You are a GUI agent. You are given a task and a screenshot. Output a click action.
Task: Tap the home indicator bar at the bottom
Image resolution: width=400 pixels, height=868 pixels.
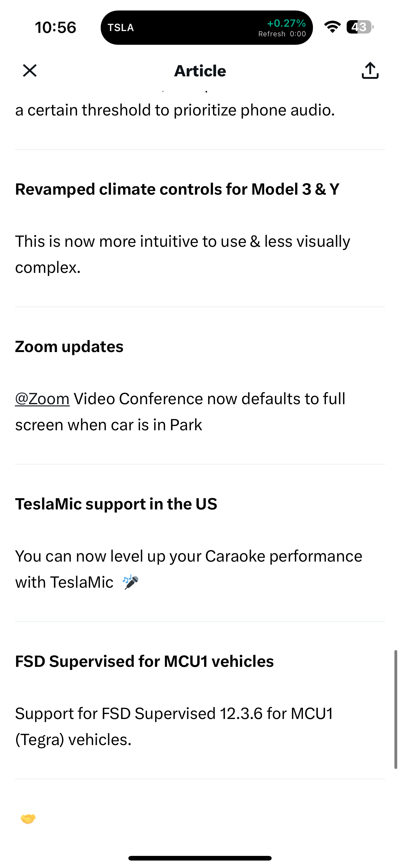pos(200,858)
